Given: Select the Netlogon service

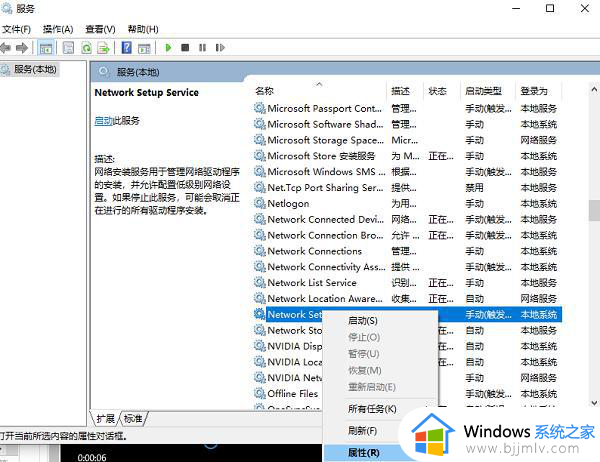Looking at the screenshot, I should coord(408,204).
